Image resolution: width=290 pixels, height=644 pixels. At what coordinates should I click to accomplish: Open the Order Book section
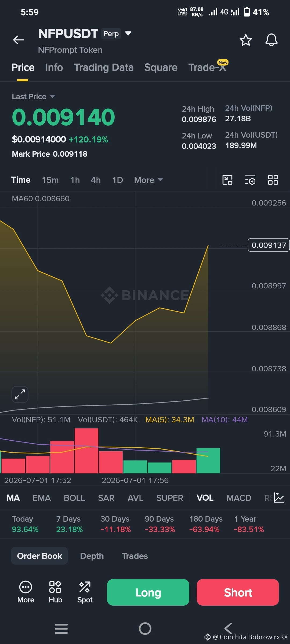(39, 556)
